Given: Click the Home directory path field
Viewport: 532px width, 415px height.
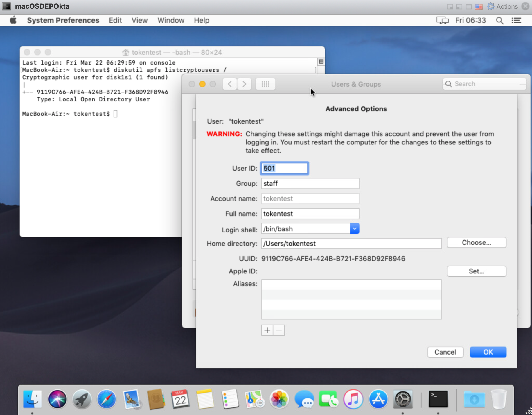Looking at the screenshot, I should click(351, 244).
